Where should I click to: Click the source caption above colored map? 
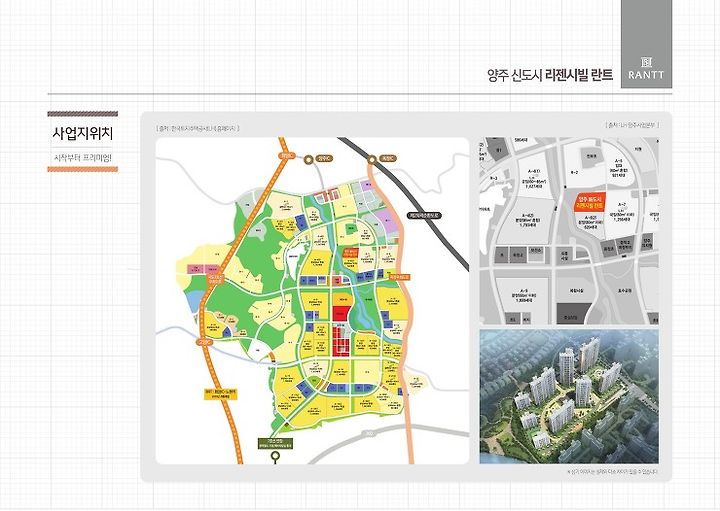(x=197, y=128)
